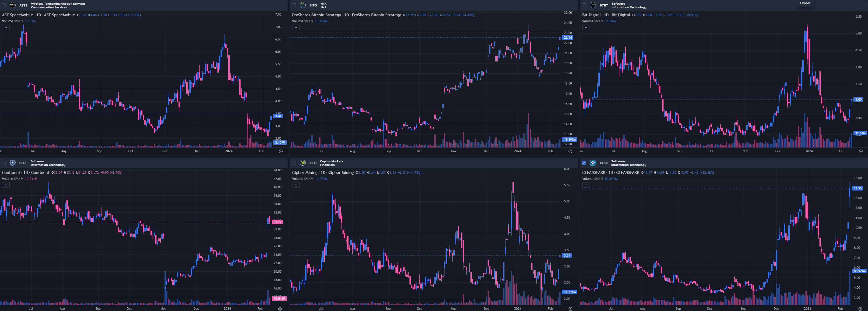868x311 pixels.
Task: Collapse the indicator legend on BTBT chart
Action: 586,27
